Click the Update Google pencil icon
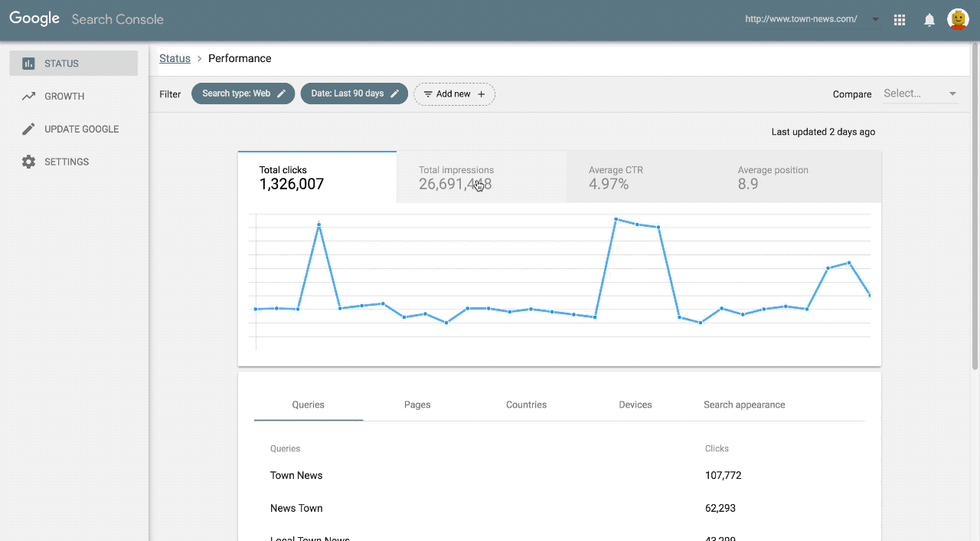The width and height of the screenshot is (980, 541). tap(28, 129)
